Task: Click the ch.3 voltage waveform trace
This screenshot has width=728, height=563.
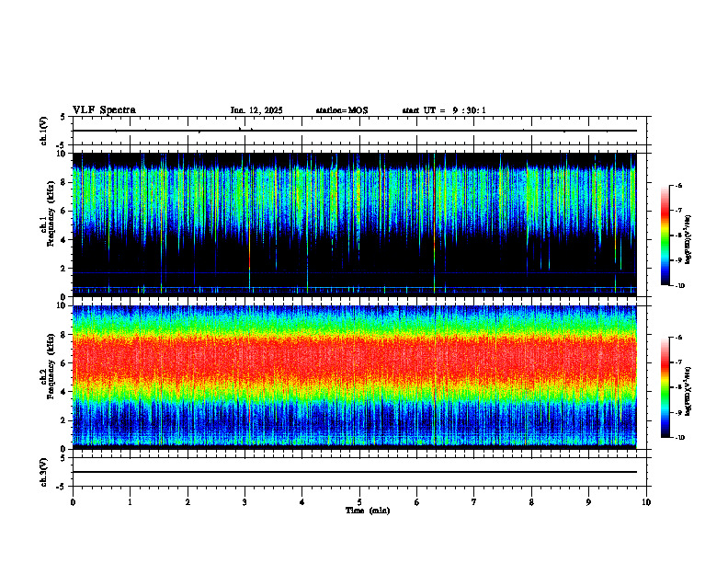Action: 354,472
